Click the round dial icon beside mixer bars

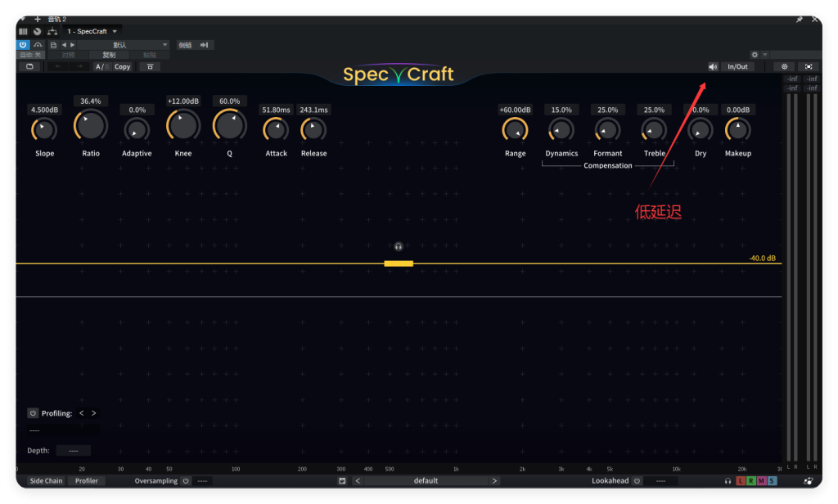pyautogui.click(x=38, y=32)
